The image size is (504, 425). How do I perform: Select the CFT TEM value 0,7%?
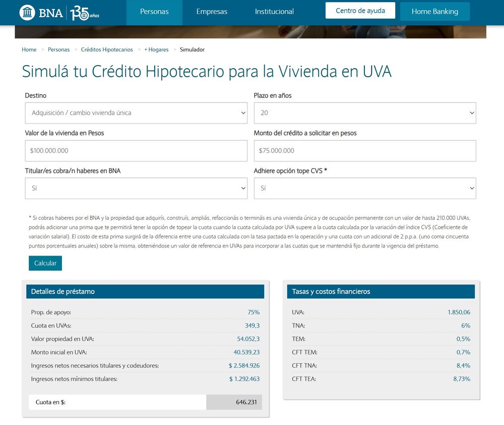464,352
